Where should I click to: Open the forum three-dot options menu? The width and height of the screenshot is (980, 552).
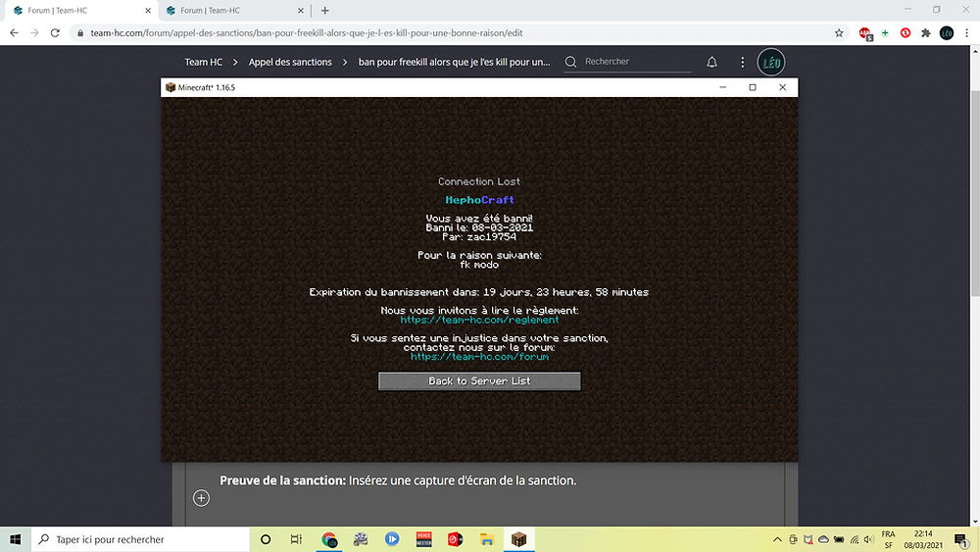(x=742, y=62)
